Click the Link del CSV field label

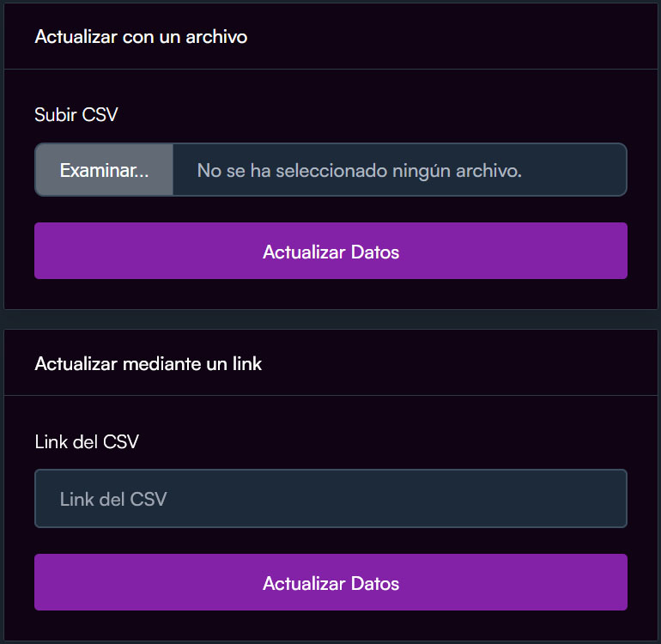pyautogui.click(x=87, y=441)
